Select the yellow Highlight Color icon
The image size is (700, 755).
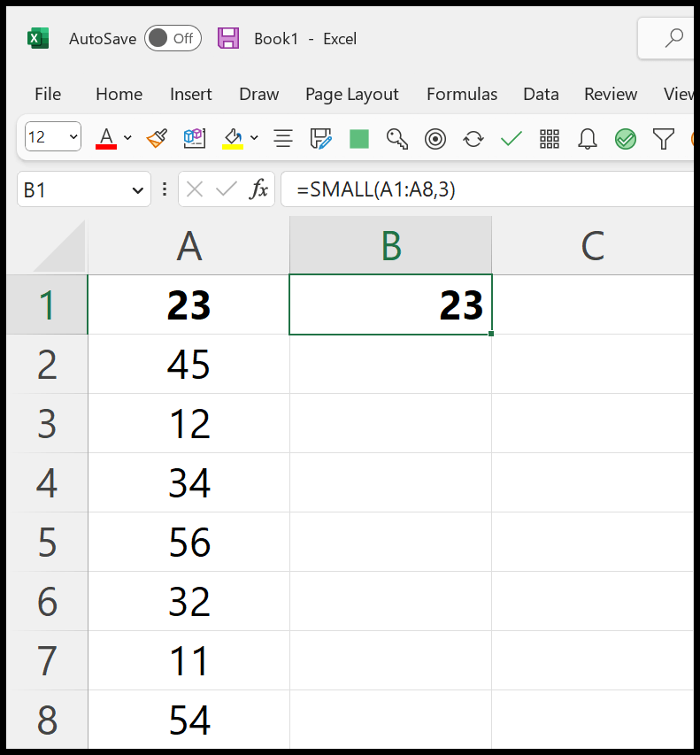232,137
